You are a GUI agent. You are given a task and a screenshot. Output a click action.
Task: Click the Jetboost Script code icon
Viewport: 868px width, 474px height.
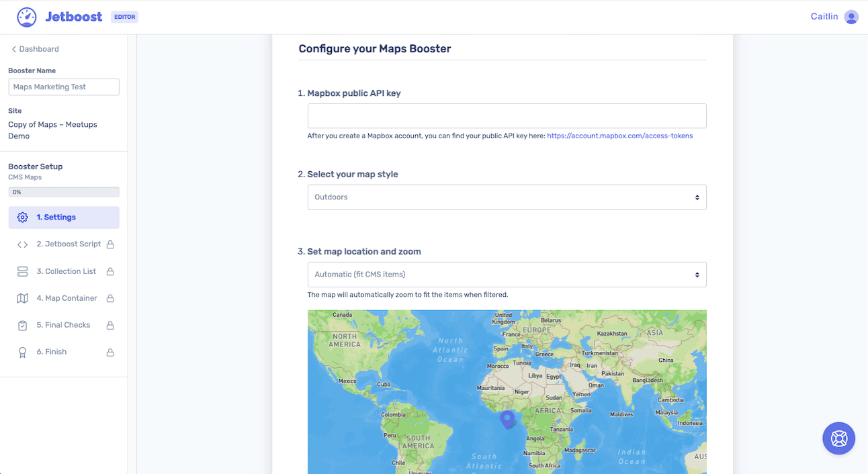point(22,244)
